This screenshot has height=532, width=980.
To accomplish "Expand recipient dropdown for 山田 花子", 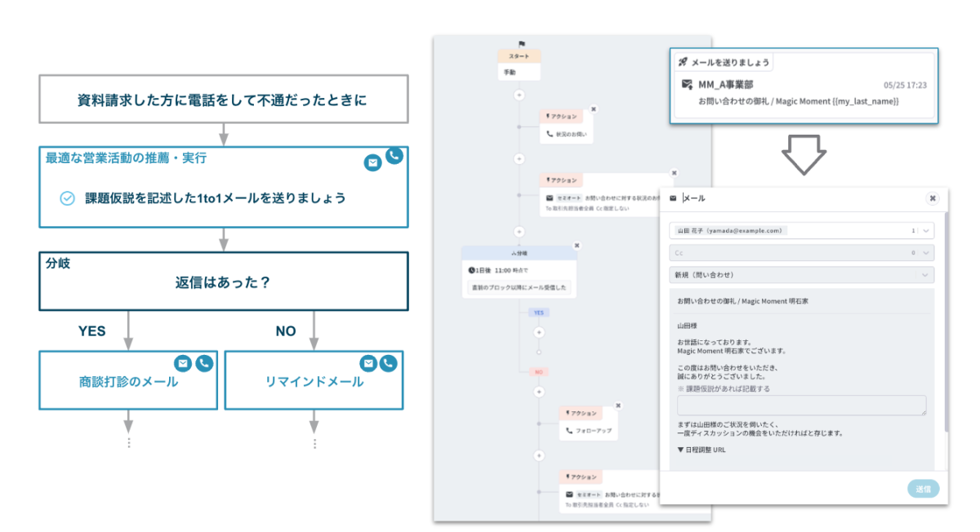I will coord(926,231).
